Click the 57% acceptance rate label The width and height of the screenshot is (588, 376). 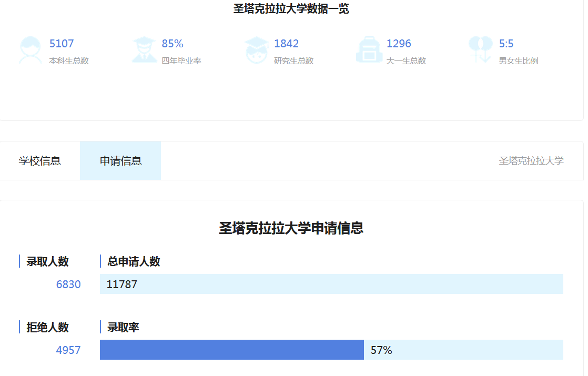click(x=381, y=350)
